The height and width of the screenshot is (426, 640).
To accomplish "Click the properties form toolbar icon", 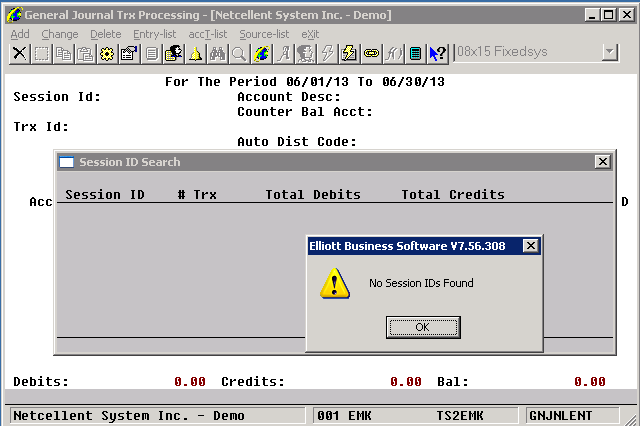I will pyautogui.click(x=129, y=54).
